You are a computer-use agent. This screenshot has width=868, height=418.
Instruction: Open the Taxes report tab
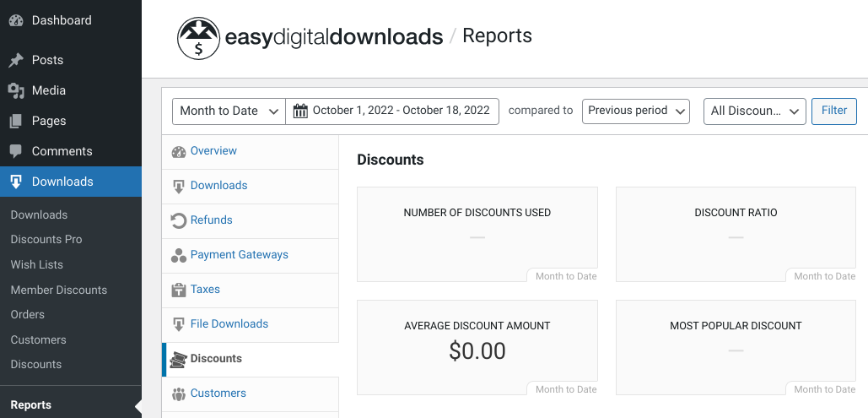[x=205, y=290]
